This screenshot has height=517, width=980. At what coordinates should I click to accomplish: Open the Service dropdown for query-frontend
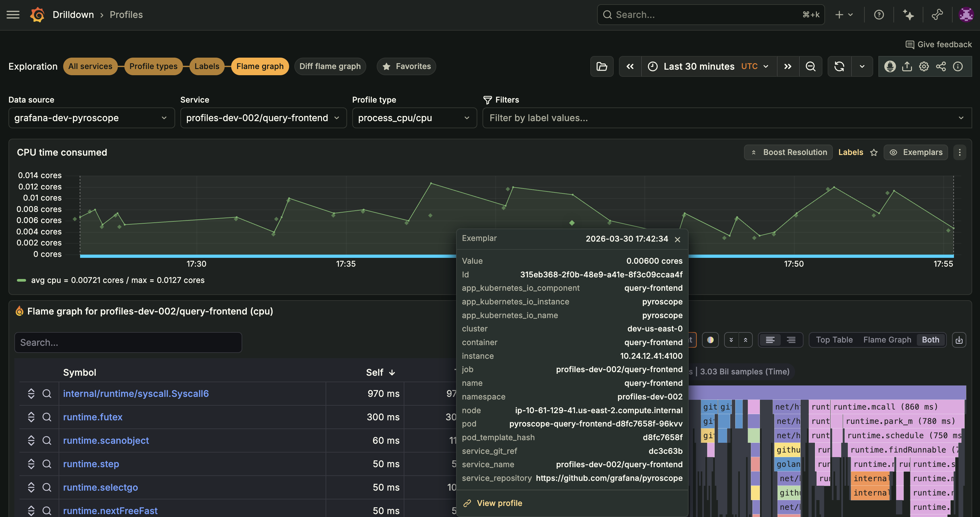pyautogui.click(x=263, y=118)
